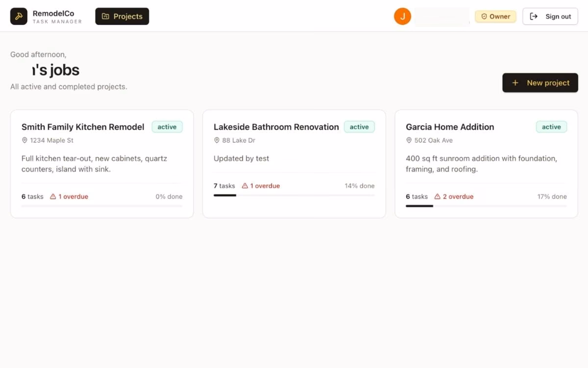Click the folder icon in Projects tab

pos(105,16)
